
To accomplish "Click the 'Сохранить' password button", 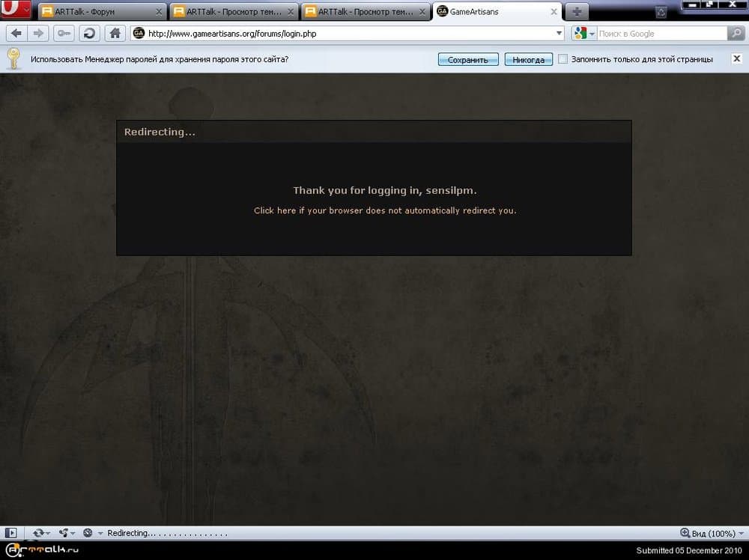I will [x=468, y=60].
